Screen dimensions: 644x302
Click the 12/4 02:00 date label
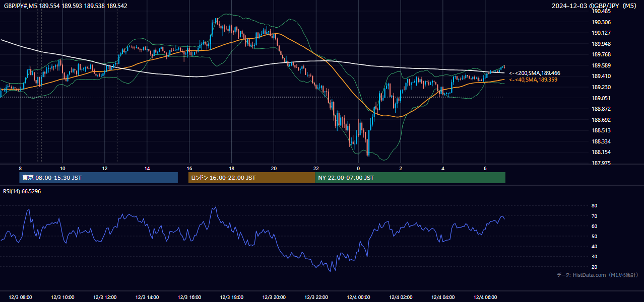(x=401, y=297)
